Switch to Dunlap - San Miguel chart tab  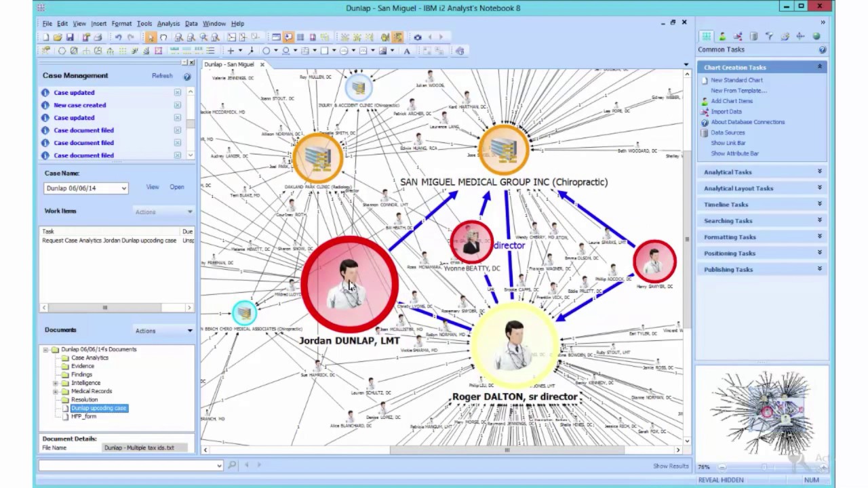click(x=229, y=64)
